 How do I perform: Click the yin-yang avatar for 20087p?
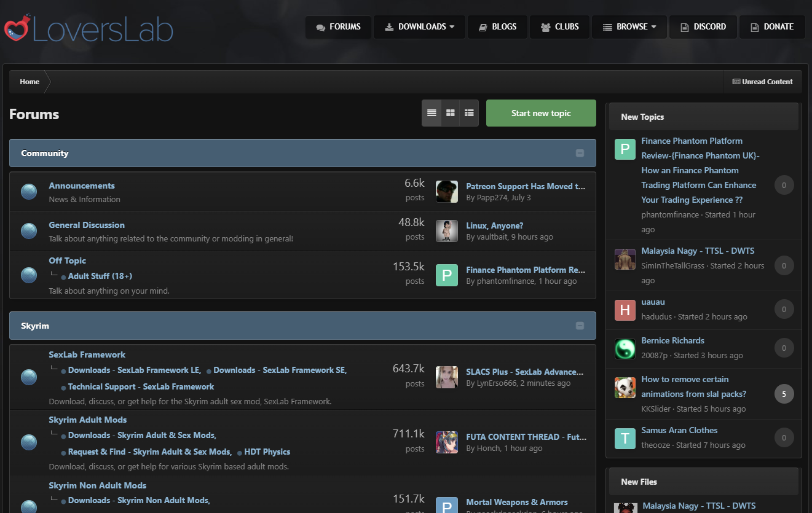(x=625, y=349)
